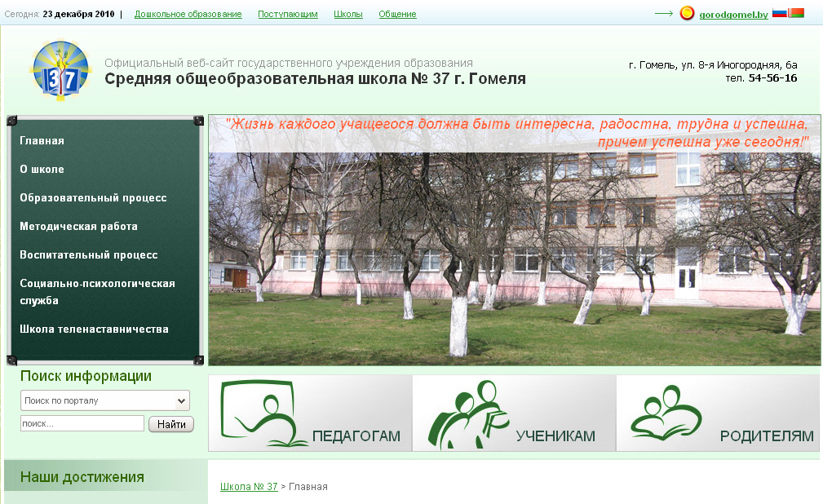The image size is (823, 504).
Task: Click the 'Школа № 37' breadcrumb link
Action: pyautogui.click(x=249, y=487)
